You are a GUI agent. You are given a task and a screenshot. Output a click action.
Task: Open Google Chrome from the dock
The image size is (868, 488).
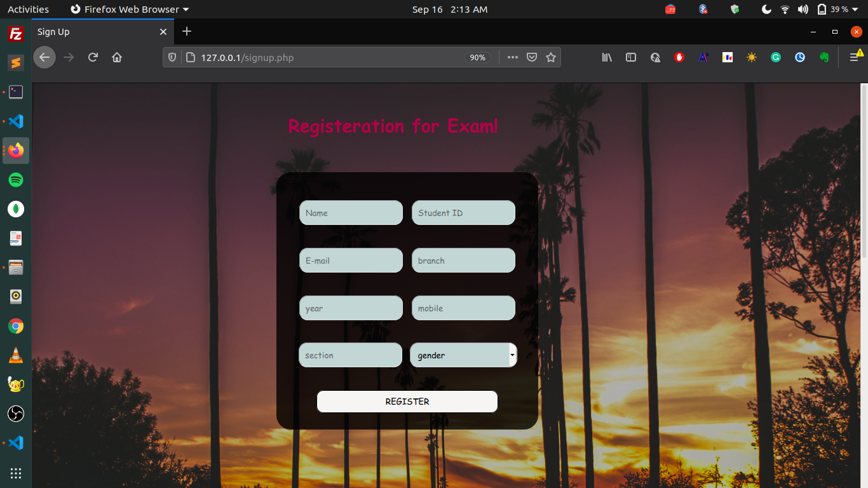coord(16,326)
